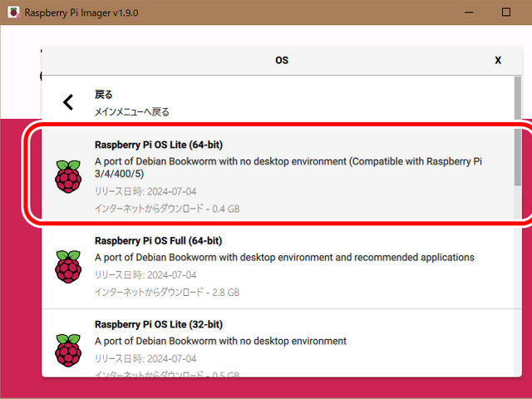Click raspberry icon of OS Full (64-bit)
532x399 pixels.
point(68,267)
